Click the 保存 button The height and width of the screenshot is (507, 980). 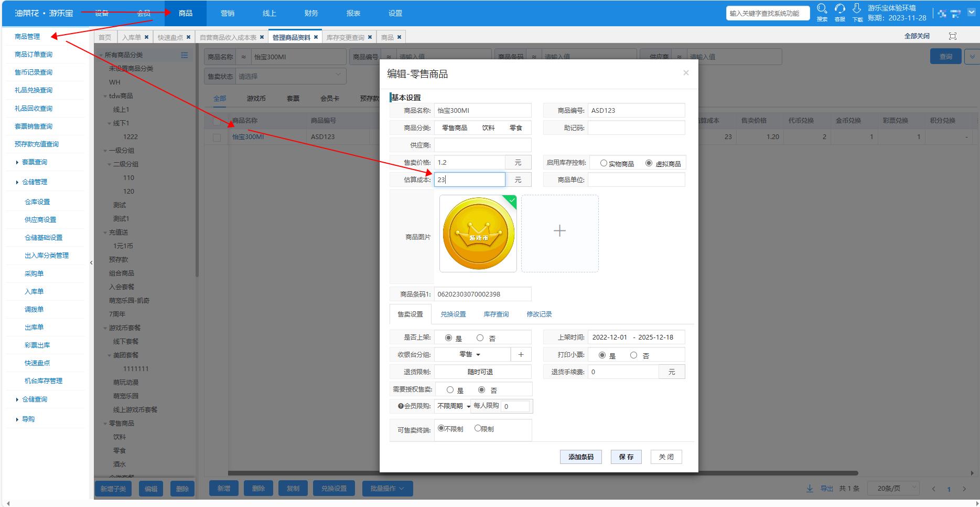(x=626, y=457)
